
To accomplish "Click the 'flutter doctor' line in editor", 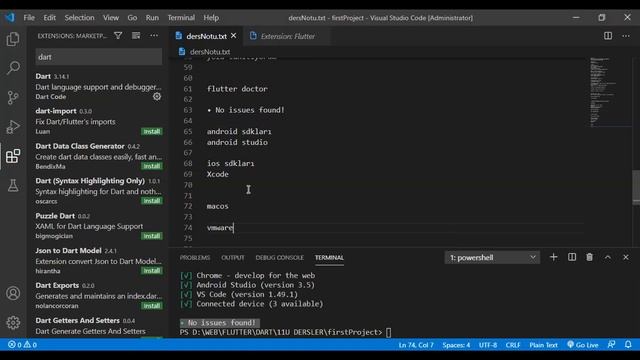I will point(237,89).
